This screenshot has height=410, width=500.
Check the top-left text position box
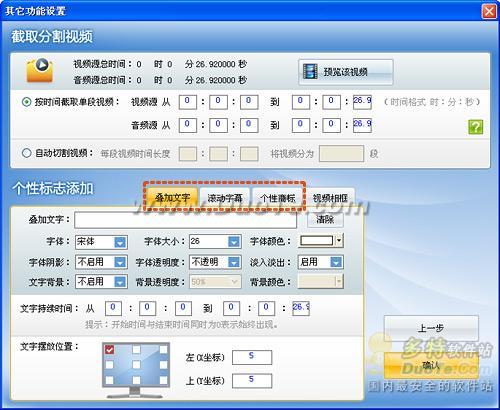[x=109, y=350]
